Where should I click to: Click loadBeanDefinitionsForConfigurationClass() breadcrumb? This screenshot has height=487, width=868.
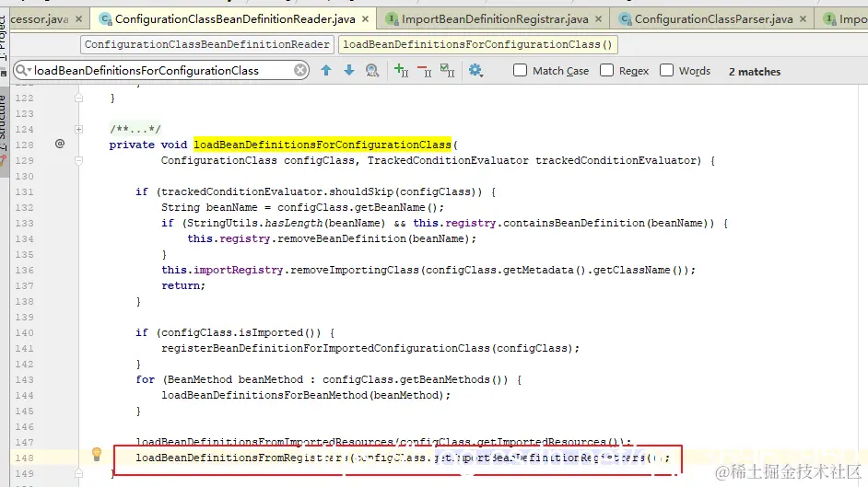(x=477, y=44)
